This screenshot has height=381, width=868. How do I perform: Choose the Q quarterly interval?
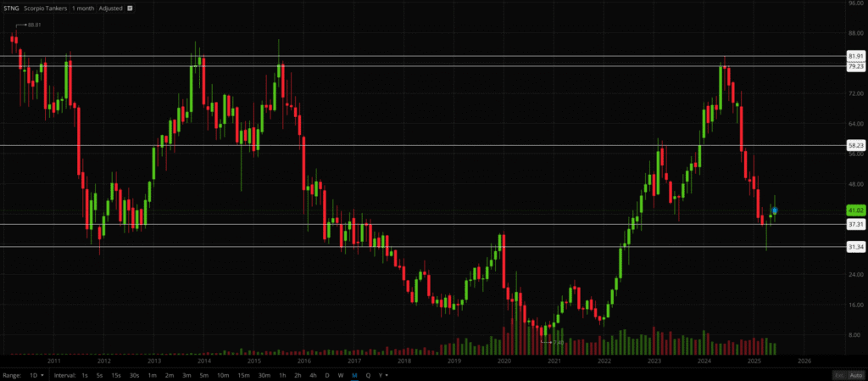coord(367,374)
